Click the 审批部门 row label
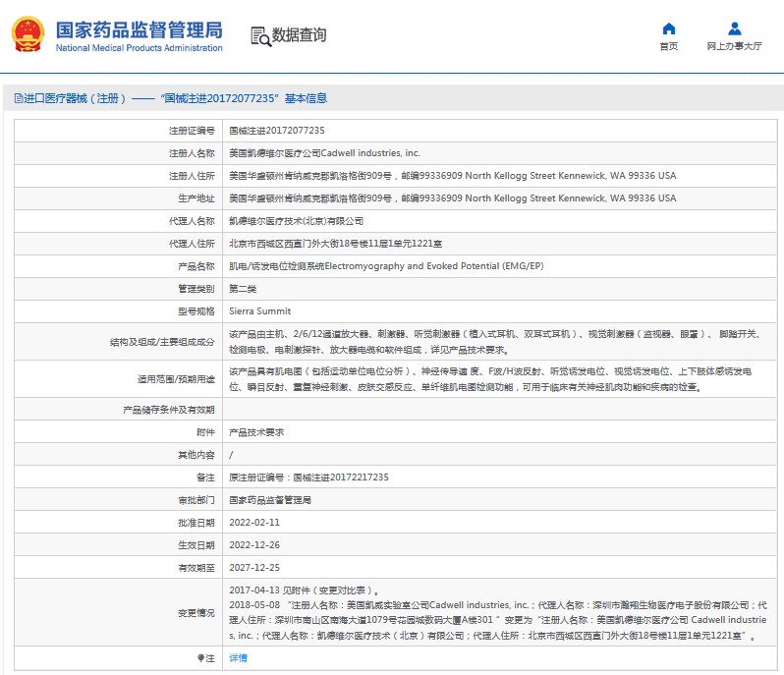The height and width of the screenshot is (675, 784). click(196, 500)
